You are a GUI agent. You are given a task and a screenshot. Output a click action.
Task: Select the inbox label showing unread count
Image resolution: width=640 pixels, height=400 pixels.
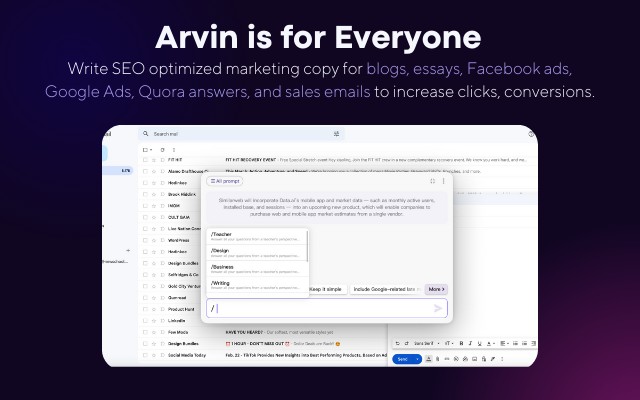tap(118, 171)
